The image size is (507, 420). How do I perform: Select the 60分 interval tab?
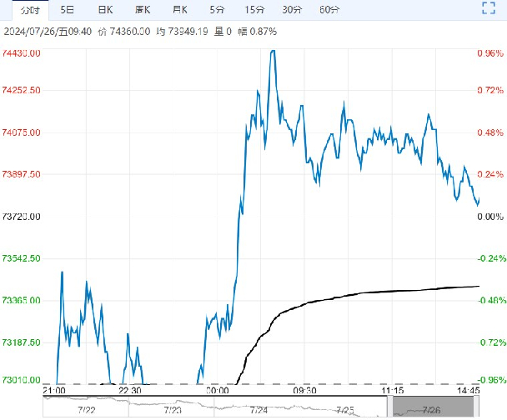(329, 10)
